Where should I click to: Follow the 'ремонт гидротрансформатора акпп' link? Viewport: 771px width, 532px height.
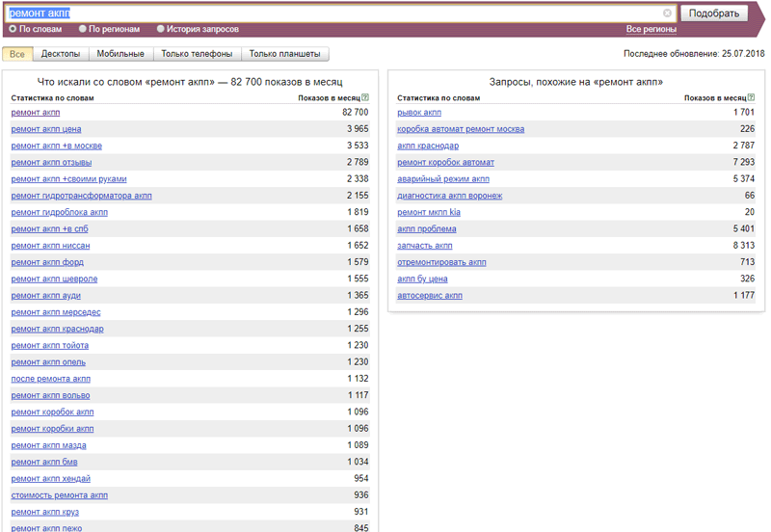(81, 196)
